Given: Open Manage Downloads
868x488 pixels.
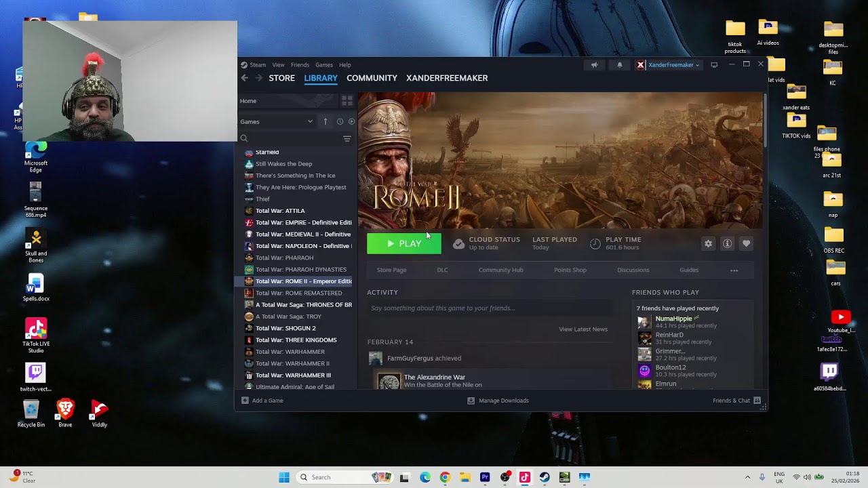Looking at the screenshot, I should click(x=498, y=401).
